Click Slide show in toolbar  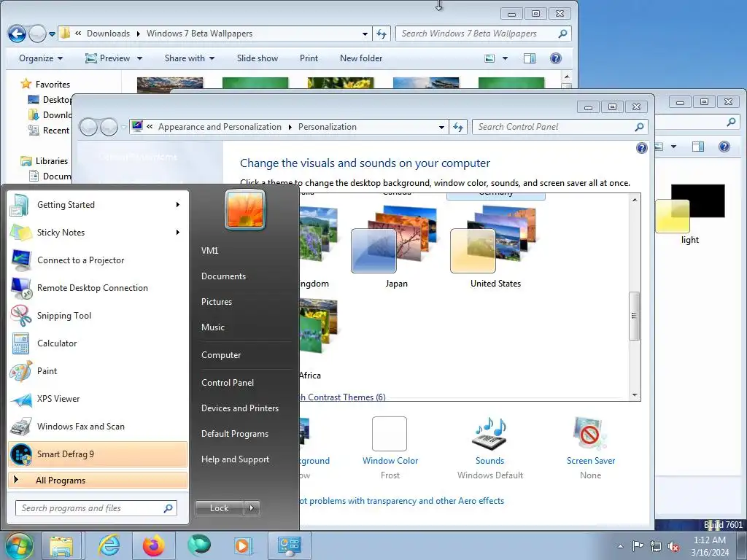click(258, 58)
